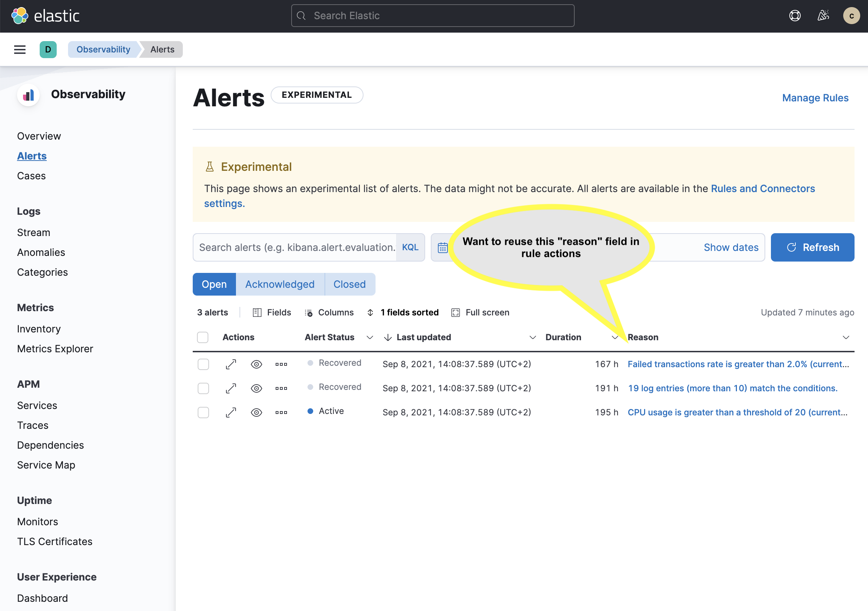Open the date picker calendar icon

(x=443, y=247)
